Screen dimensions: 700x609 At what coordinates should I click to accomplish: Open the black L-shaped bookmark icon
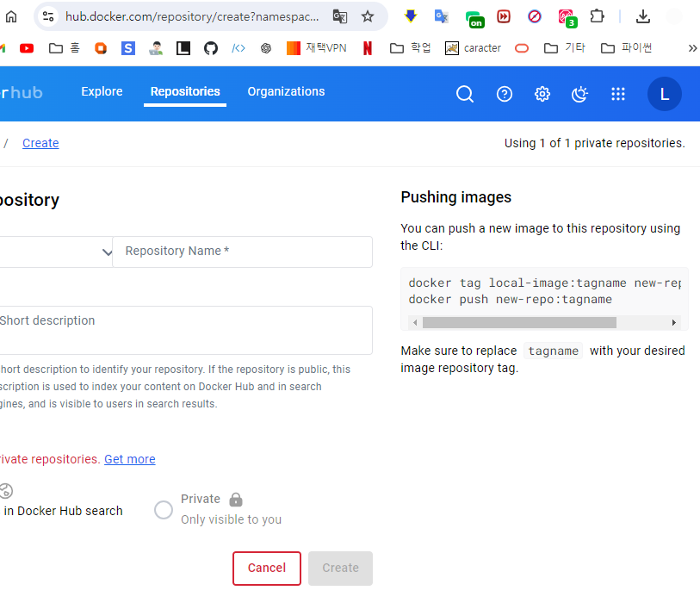click(183, 47)
